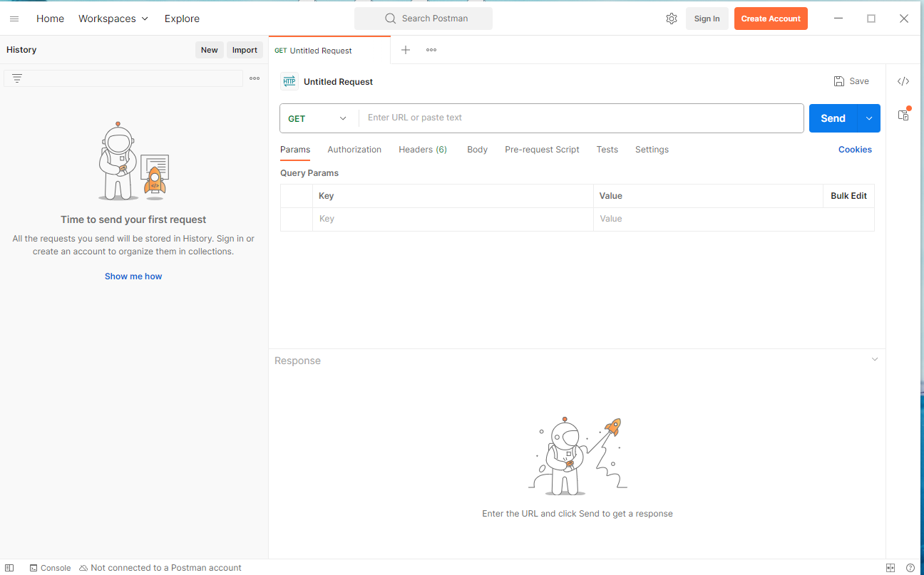Image resolution: width=924 pixels, height=575 pixels.
Task: Click the query param Key cell
Action: [x=453, y=219]
